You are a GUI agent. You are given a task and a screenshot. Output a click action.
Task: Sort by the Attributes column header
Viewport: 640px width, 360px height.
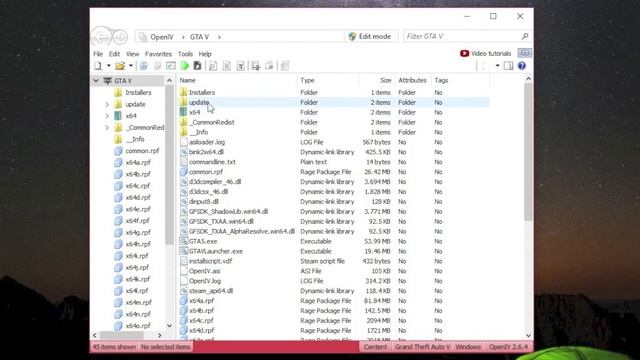pos(413,80)
